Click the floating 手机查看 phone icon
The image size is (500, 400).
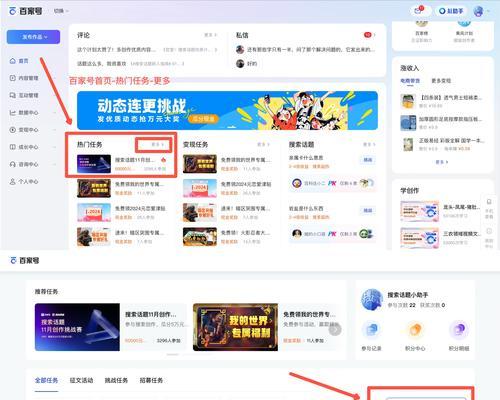489,202
